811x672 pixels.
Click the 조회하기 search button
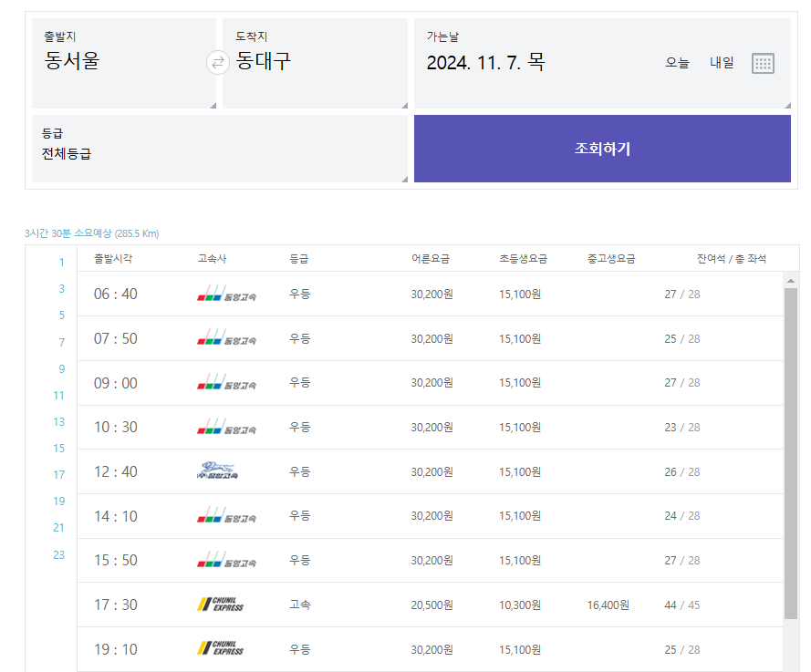coord(603,149)
